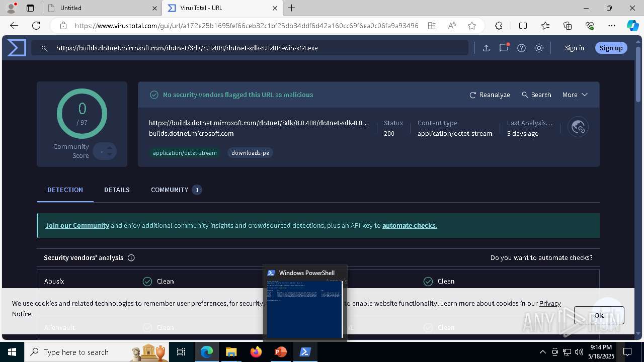
Task: Click the network tray icon
Action: (x=567, y=352)
